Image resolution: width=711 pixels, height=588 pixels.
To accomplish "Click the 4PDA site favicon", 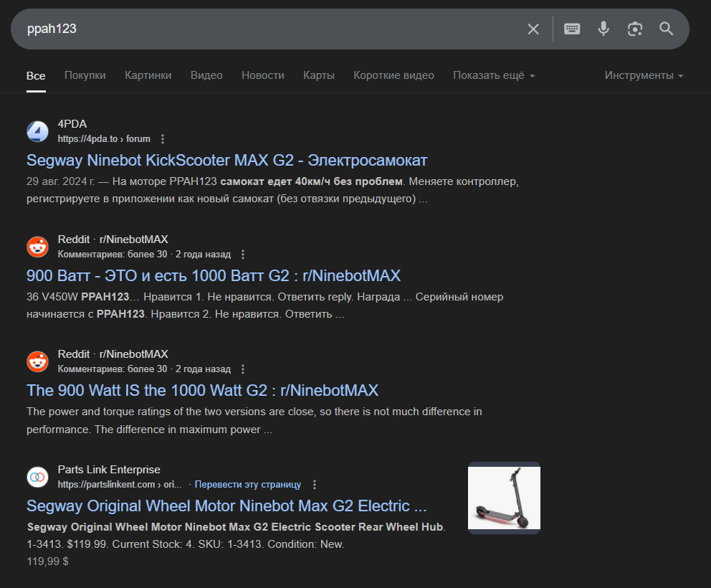I will point(38,131).
